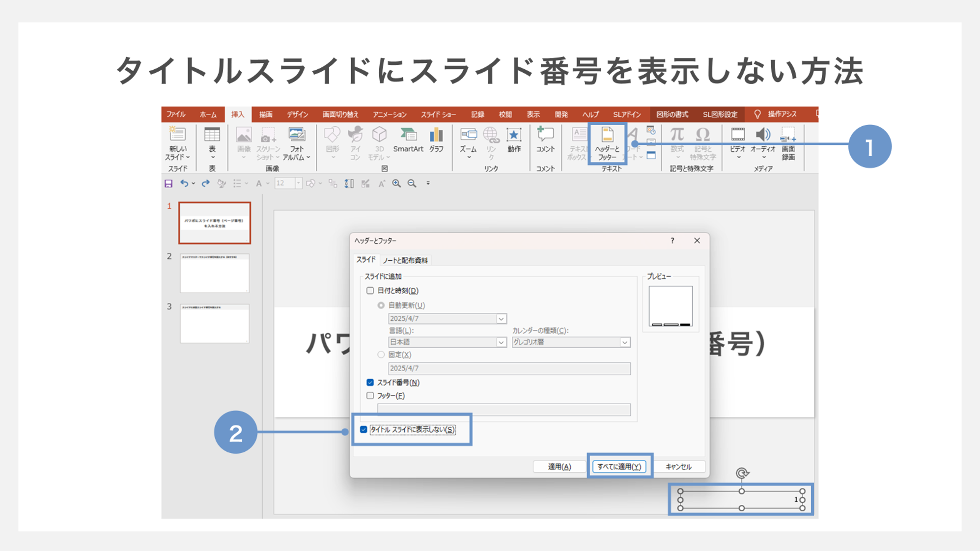
Task: Click the Link (リンク) globe icon
Action: [491, 135]
